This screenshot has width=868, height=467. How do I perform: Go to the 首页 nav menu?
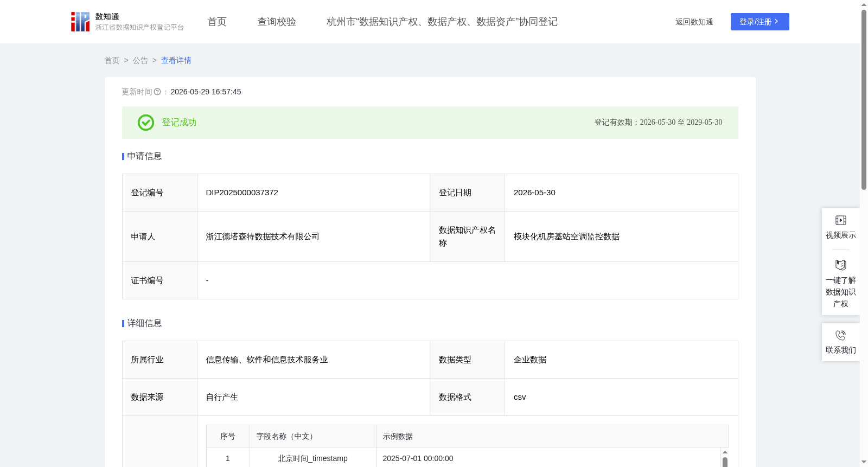point(217,22)
